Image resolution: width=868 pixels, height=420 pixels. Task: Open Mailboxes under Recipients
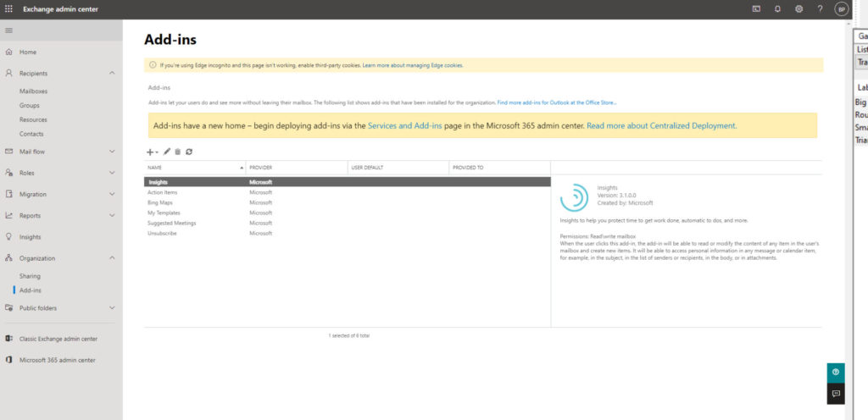tap(33, 91)
